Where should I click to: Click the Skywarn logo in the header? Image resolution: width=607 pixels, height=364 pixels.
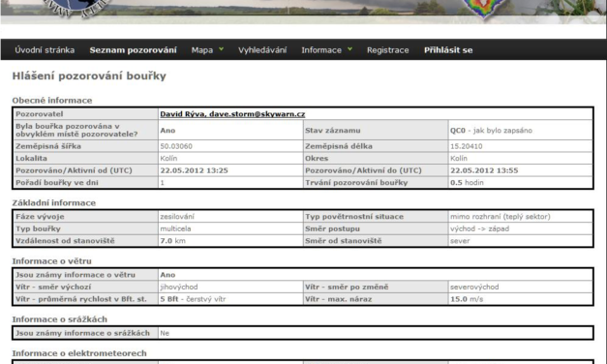[x=76, y=8]
